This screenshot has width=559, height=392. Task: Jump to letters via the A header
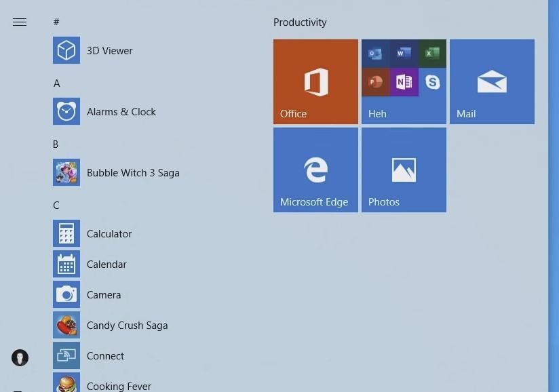[x=57, y=83]
